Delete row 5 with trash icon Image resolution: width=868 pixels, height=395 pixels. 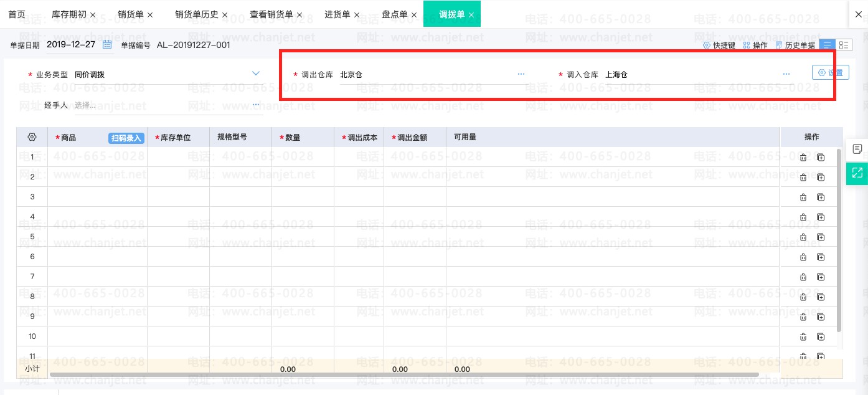(803, 237)
